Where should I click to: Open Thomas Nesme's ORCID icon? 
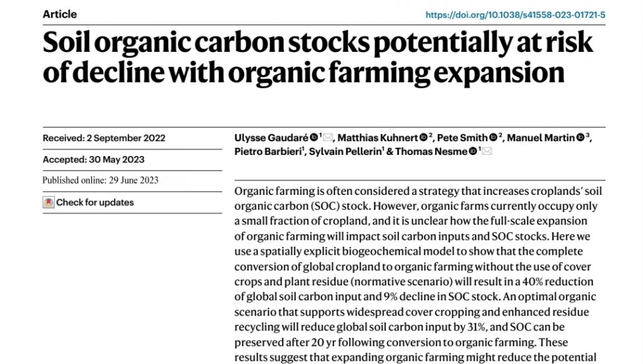point(473,151)
